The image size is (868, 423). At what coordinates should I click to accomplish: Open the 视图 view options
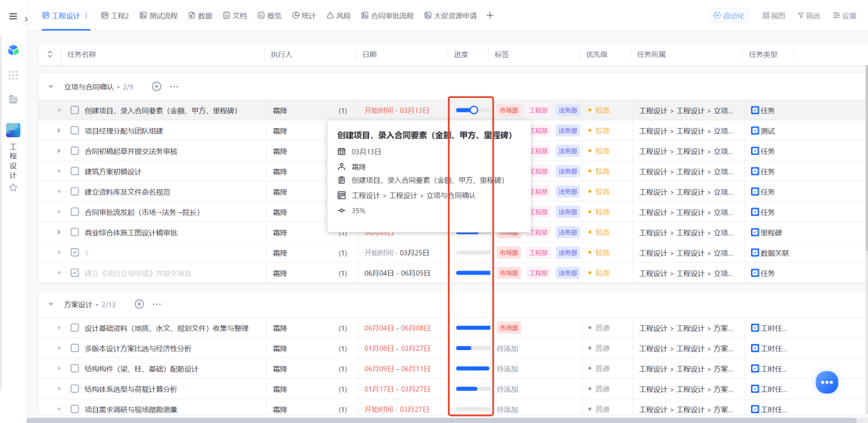pos(774,16)
